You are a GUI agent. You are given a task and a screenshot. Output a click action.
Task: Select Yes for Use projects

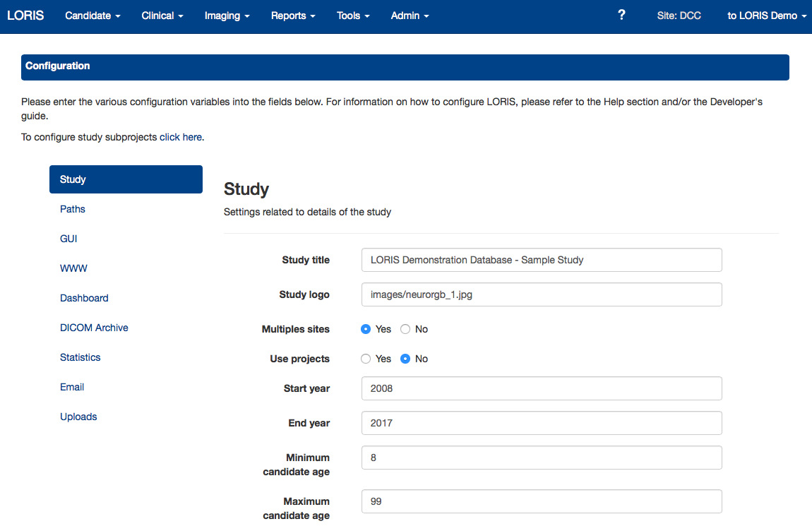point(366,359)
